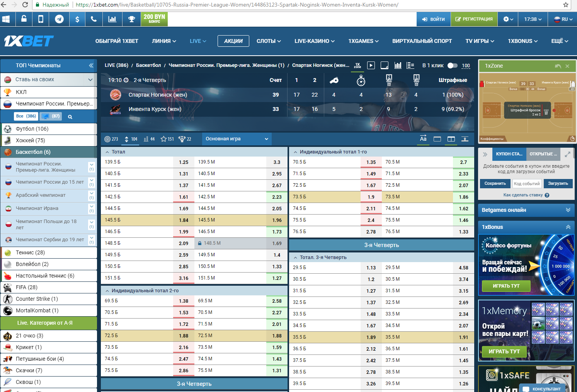This screenshot has width=577, height=392.
Task: Click help icon next to Как сделать ставку
Action: [547, 195]
